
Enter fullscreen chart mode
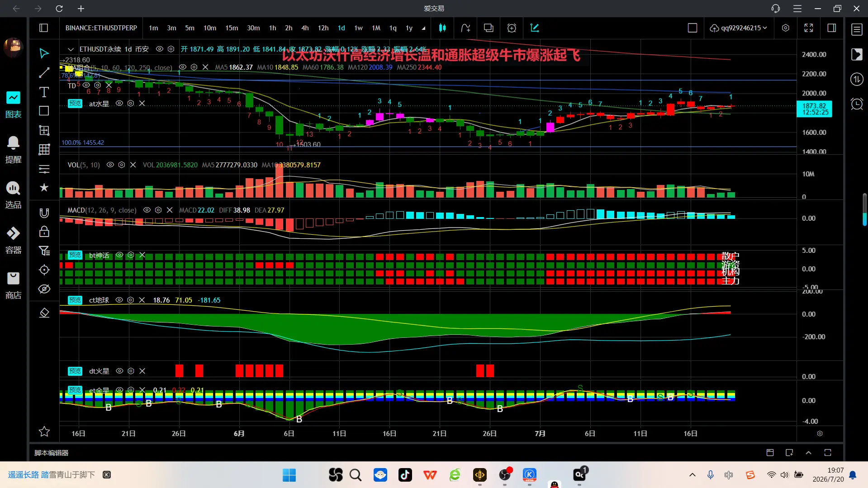(809, 28)
